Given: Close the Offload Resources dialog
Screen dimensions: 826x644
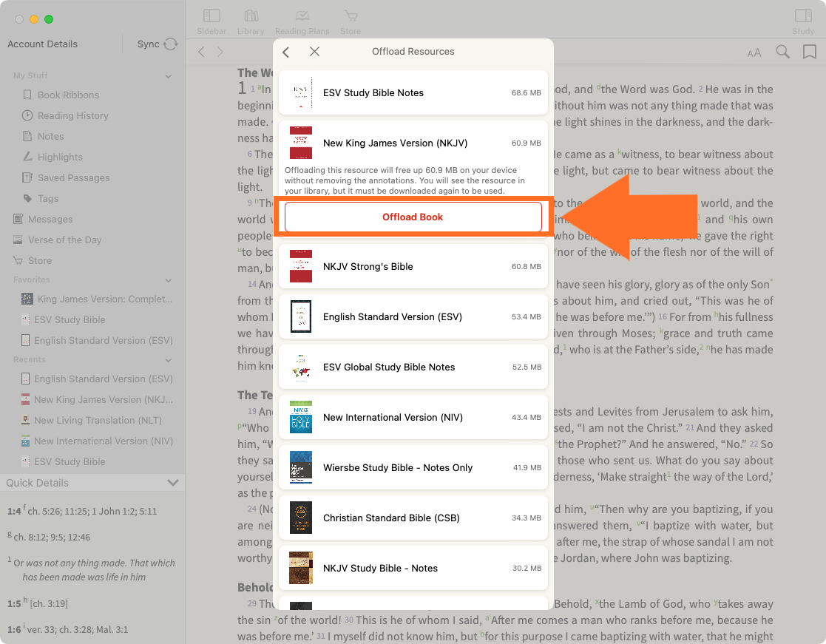Looking at the screenshot, I should [x=314, y=51].
